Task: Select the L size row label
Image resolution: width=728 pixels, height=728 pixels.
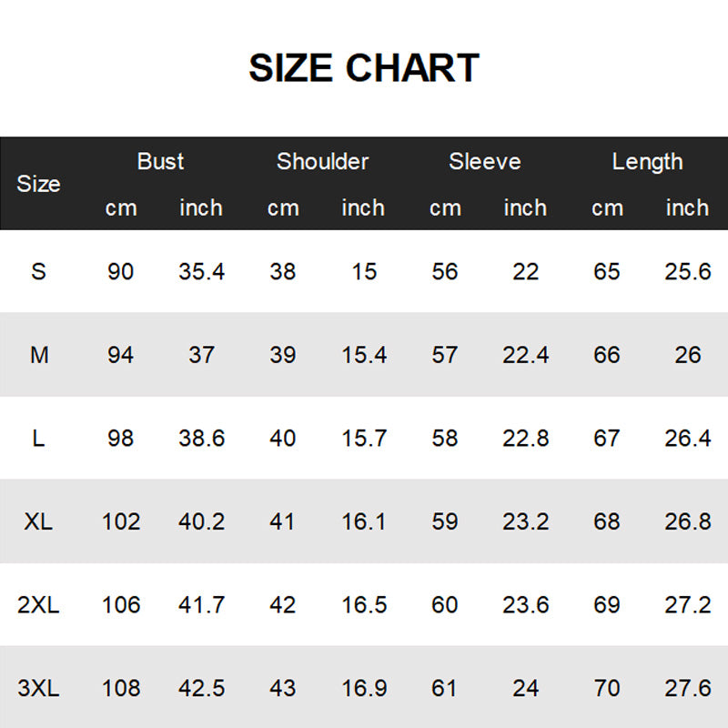Action: click(38, 439)
